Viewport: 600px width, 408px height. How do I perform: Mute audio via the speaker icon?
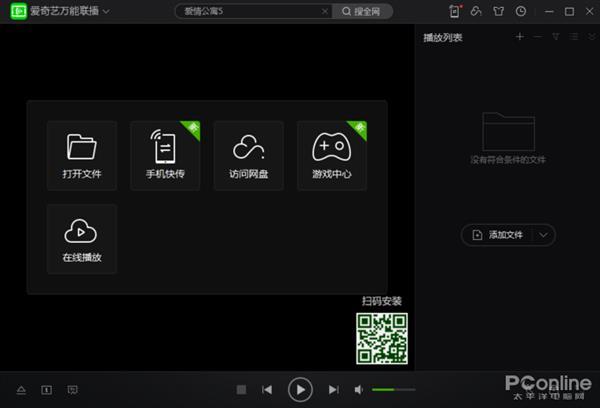pos(359,390)
